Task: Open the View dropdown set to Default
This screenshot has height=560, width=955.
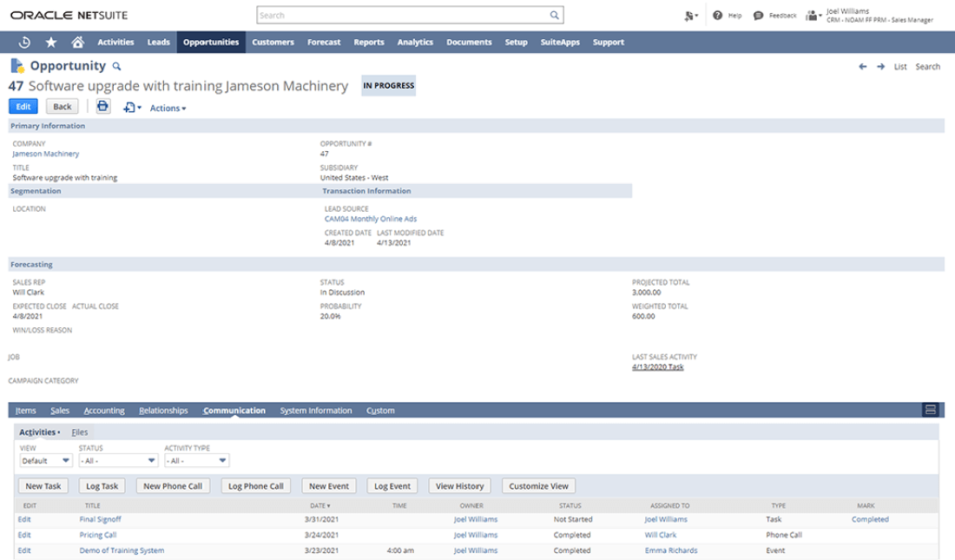Action: [46, 461]
